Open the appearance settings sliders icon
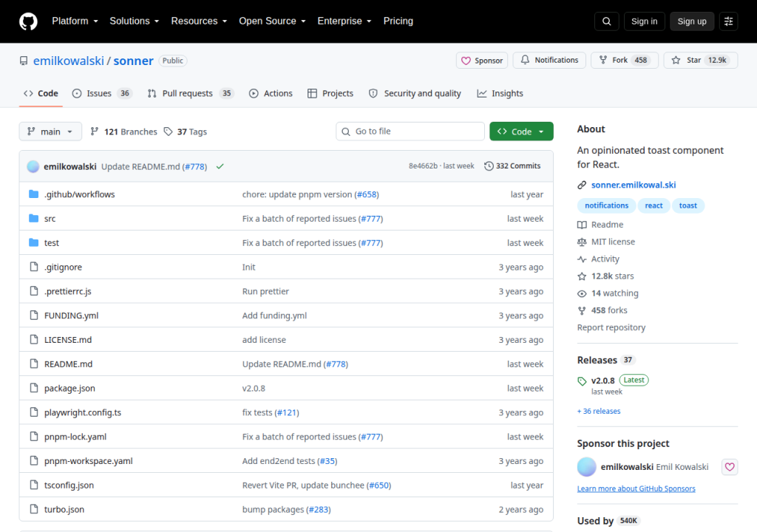This screenshot has width=757, height=532. pyautogui.click(x=728, y=21)
